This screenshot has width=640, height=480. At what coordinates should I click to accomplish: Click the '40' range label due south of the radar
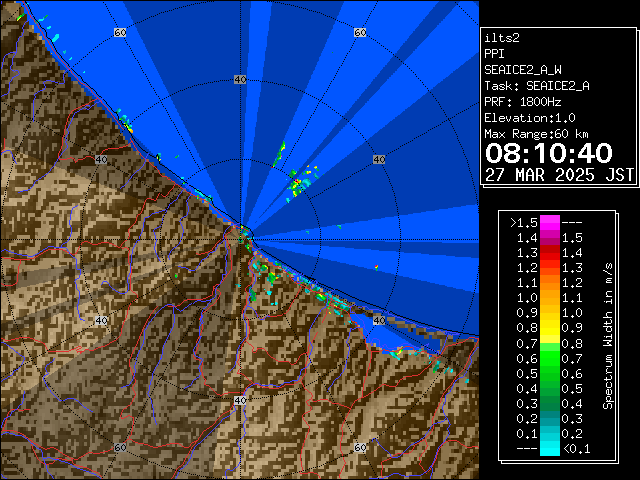240,400
